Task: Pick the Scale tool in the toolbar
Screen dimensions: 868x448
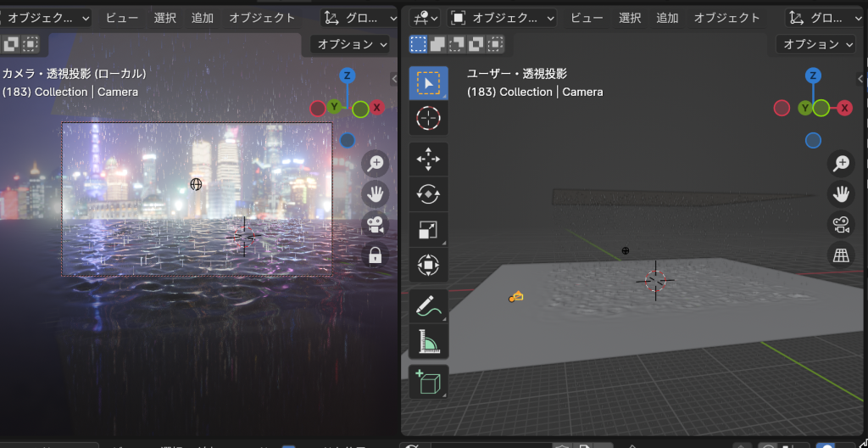Action: 428,230
